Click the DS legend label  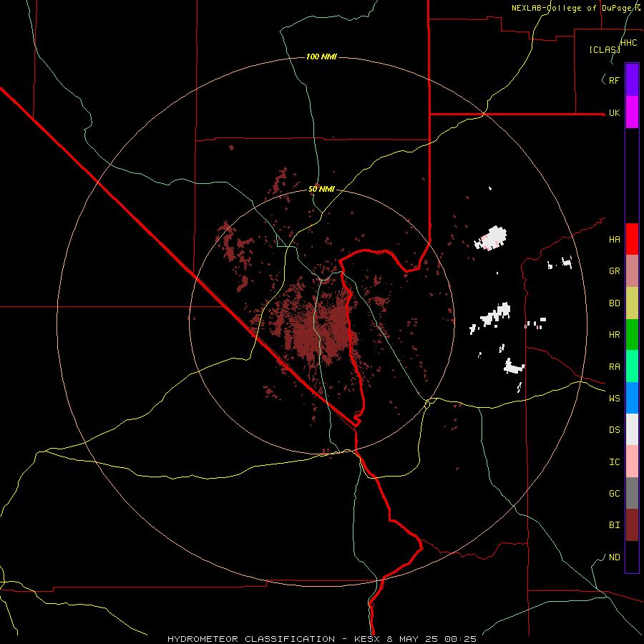click(x=614, y=430)
